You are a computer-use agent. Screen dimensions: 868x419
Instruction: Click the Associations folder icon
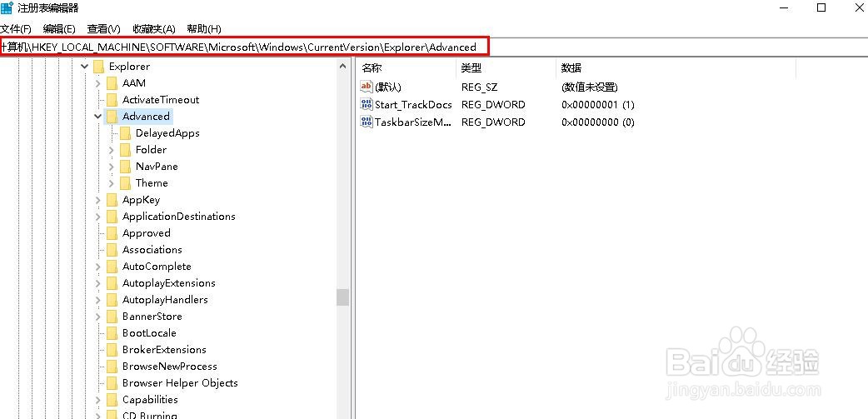pos(112,250)
